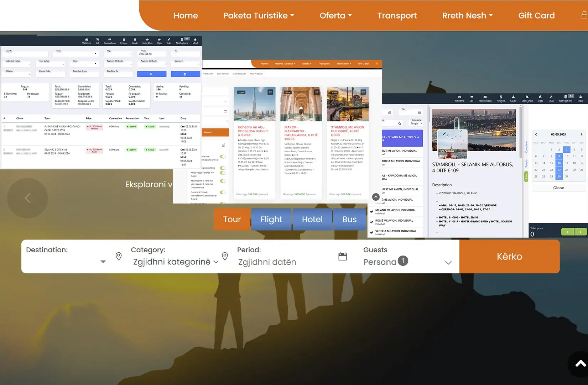Toggle the 'plote 20 kg' switch

coord(223,168)
